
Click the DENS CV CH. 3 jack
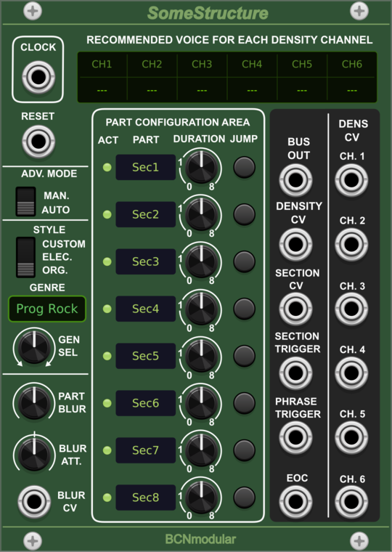point(351,309)
